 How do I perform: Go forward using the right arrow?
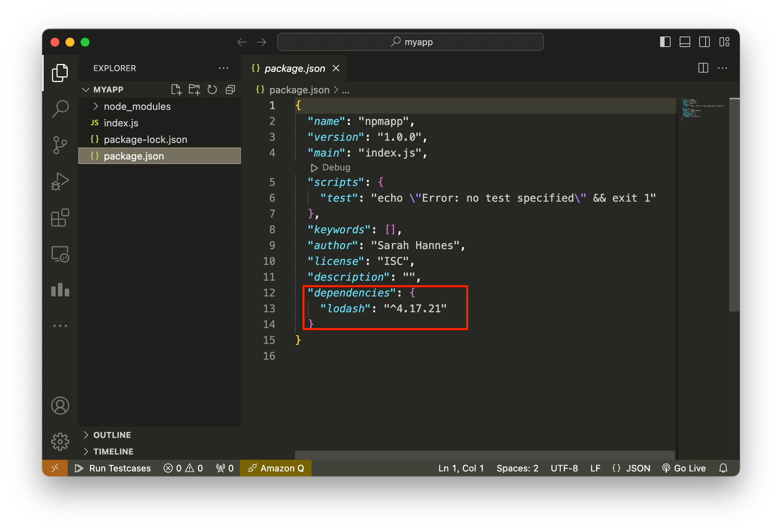[x=262, y=42]
